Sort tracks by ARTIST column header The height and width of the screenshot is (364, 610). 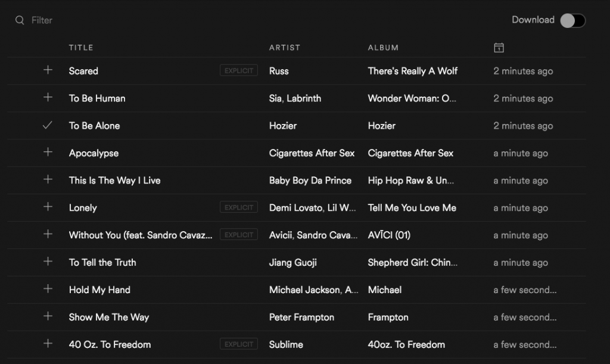pyautogui.click(x=284, y=48)
